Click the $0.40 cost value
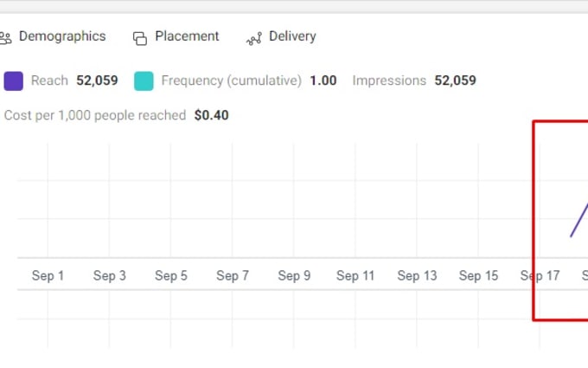This screenshot has height=368, width=588. [212, 114]
